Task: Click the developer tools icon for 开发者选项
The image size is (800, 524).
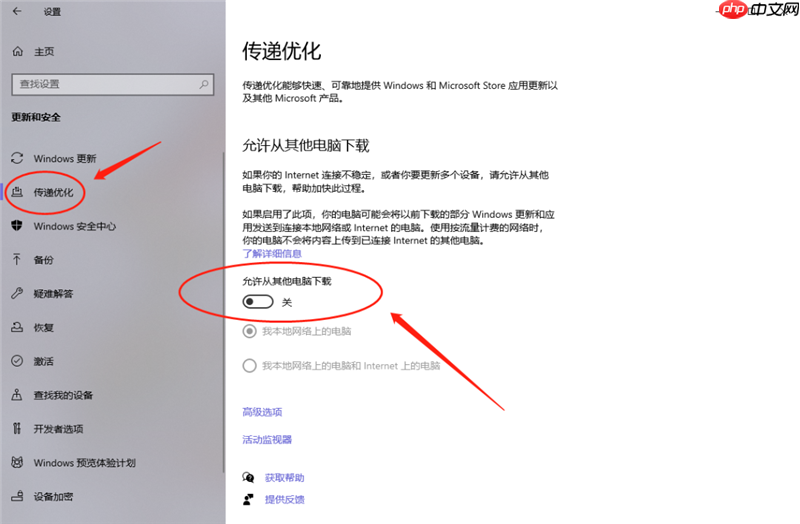Action: [x=17, y=428]
